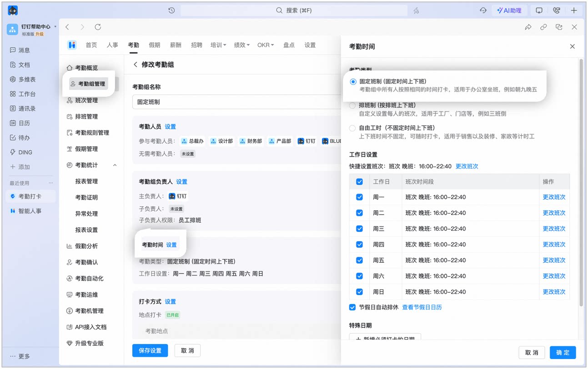Image resolution: width=588 pixels, height=369 pixels.
Task: Expand the OKR dropdown menu
Action: [x=266, y=45]
